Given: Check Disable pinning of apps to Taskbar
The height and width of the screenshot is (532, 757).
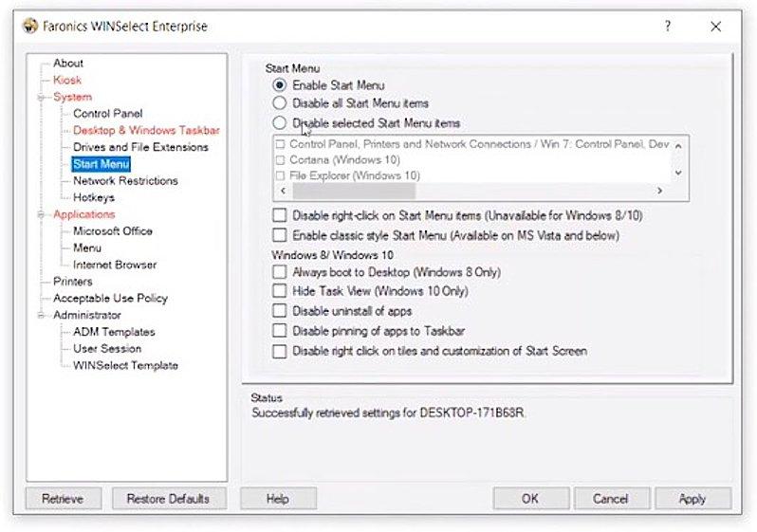Looking at the screenshot, I should click(280, 331).
